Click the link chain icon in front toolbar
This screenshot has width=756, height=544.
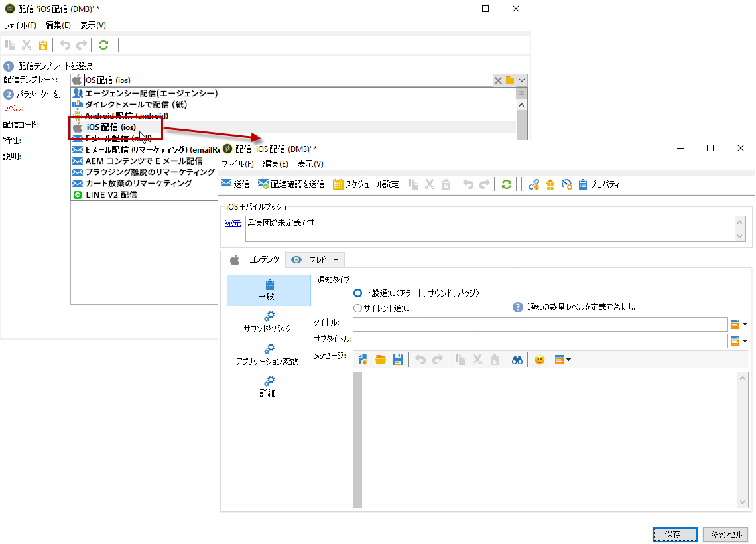534,184
